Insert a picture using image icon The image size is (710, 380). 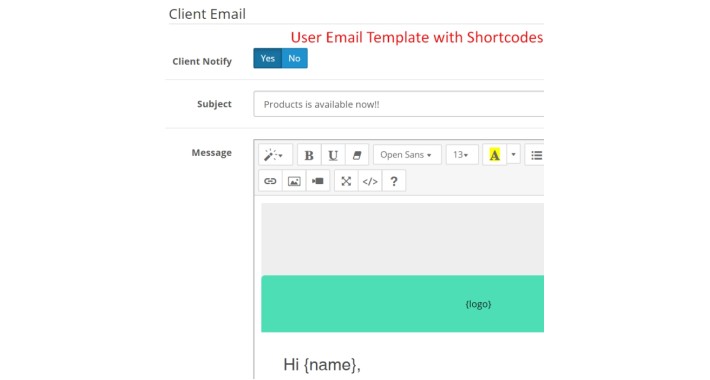point(294,181)
